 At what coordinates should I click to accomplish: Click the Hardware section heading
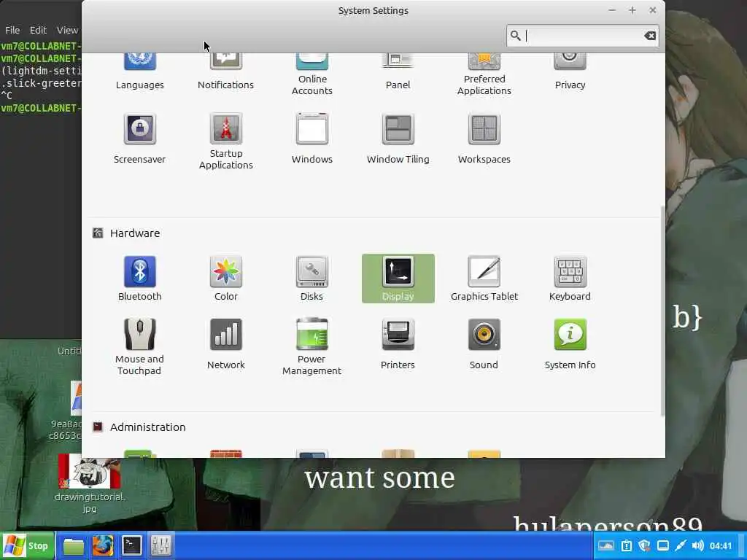[135, 233]
